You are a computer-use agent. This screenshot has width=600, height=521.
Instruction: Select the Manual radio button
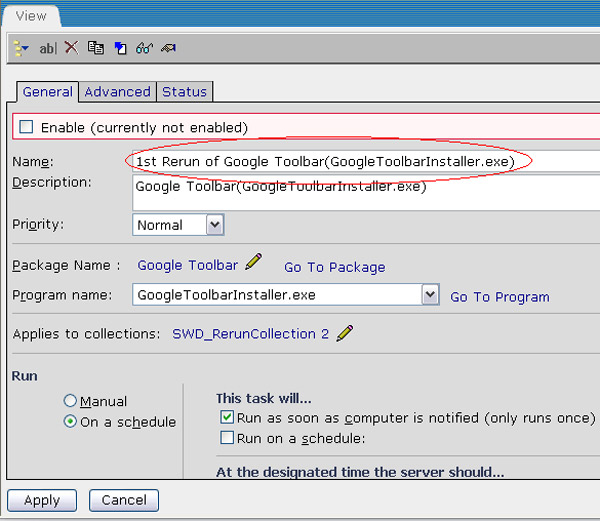pyautogui.click(x=70, y=401)
